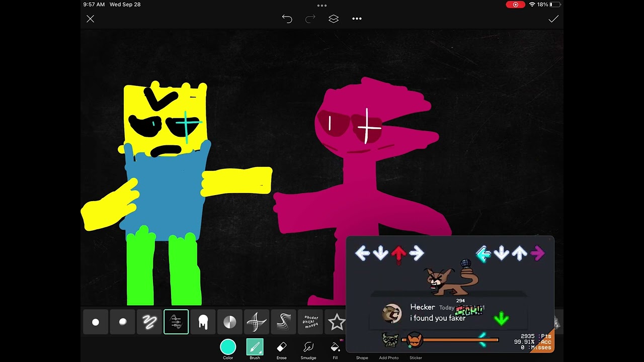Select the dripping paint brush
Viewport: 644px width, 362px height.
click(x=203, y=322)
